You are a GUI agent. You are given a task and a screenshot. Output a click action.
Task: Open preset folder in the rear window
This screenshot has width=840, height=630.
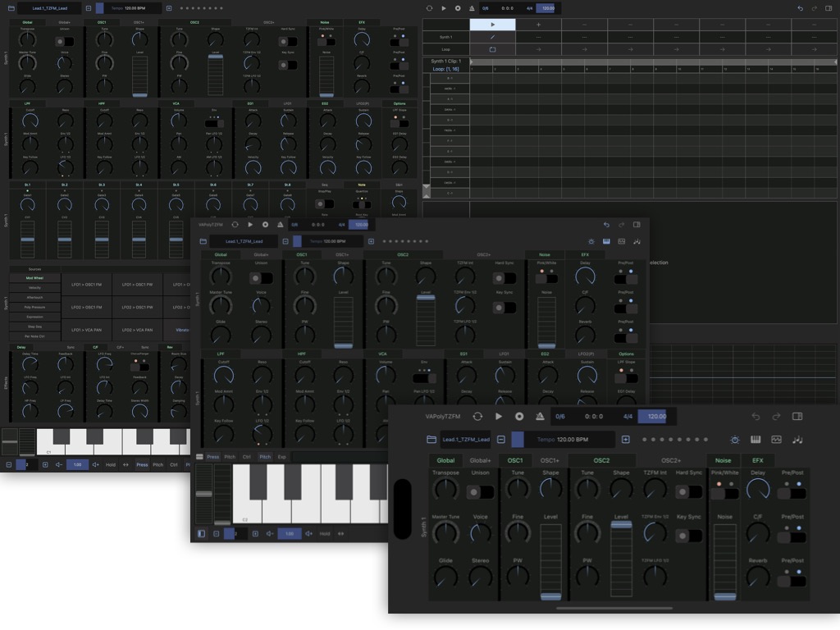coord(11,8)
